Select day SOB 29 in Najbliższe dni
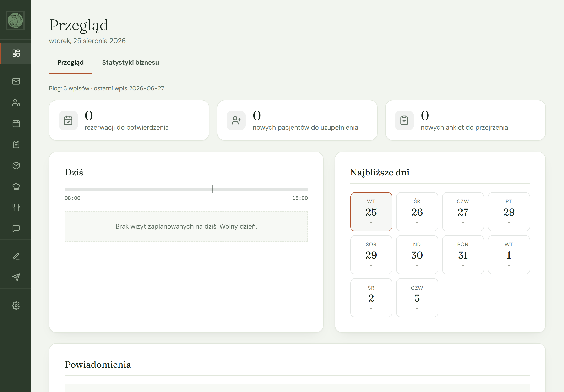Screen dimensions: 564x392 click(x=371, y=255)
